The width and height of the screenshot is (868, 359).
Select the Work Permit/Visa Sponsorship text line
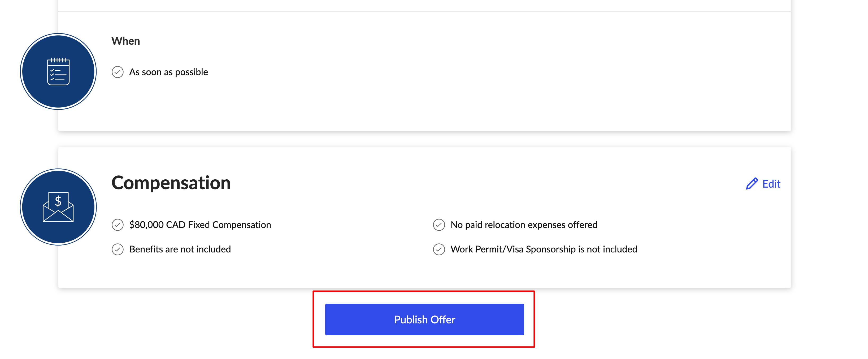pos(544,249)
